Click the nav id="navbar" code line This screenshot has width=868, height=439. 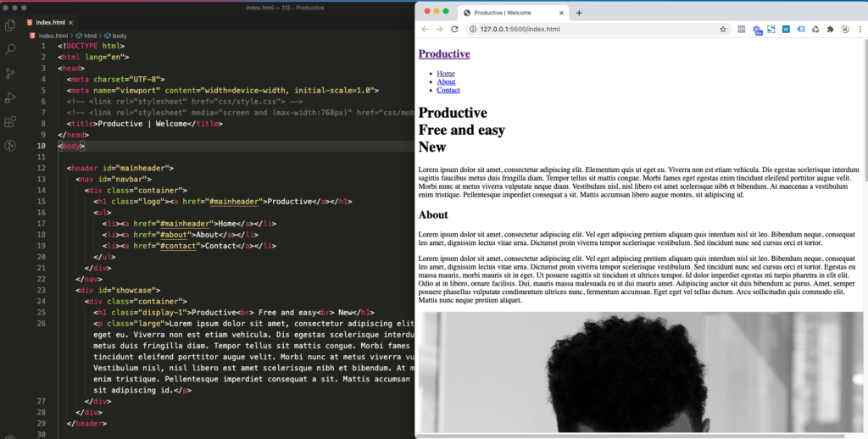tap(114, 180)
